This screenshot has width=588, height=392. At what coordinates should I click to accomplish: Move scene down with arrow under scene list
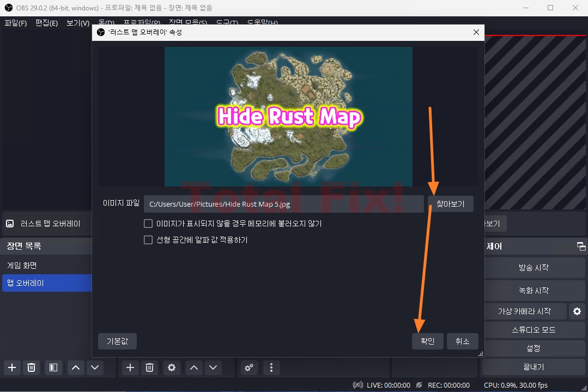point(95,367)
